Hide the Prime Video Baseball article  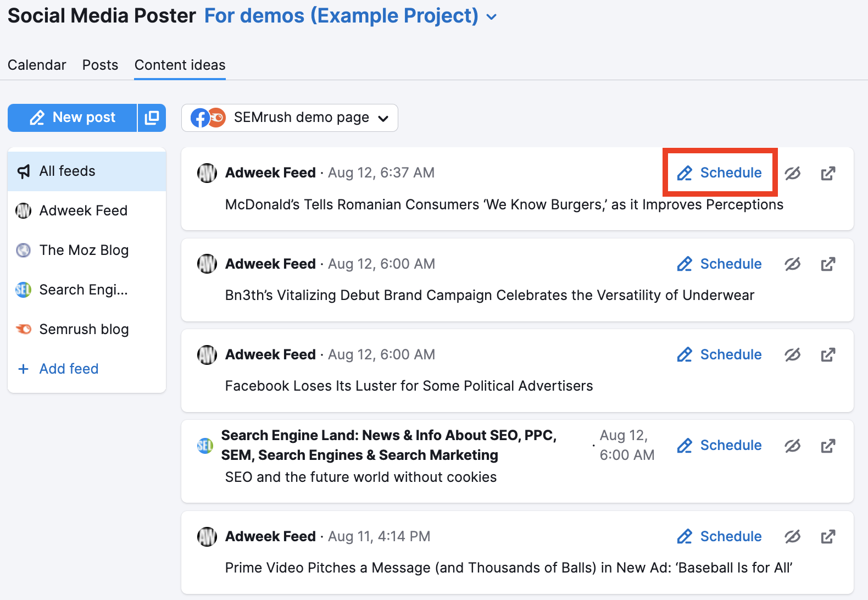[x=792, y=537]
